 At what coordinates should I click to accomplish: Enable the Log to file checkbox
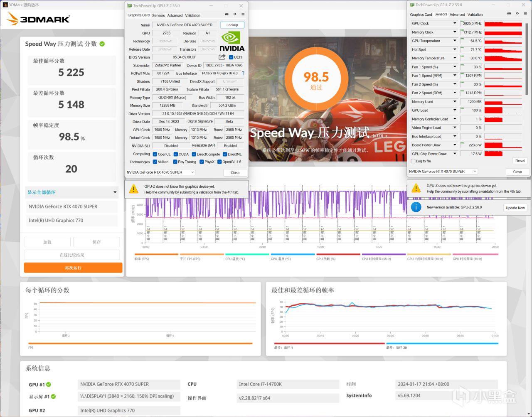413,161
